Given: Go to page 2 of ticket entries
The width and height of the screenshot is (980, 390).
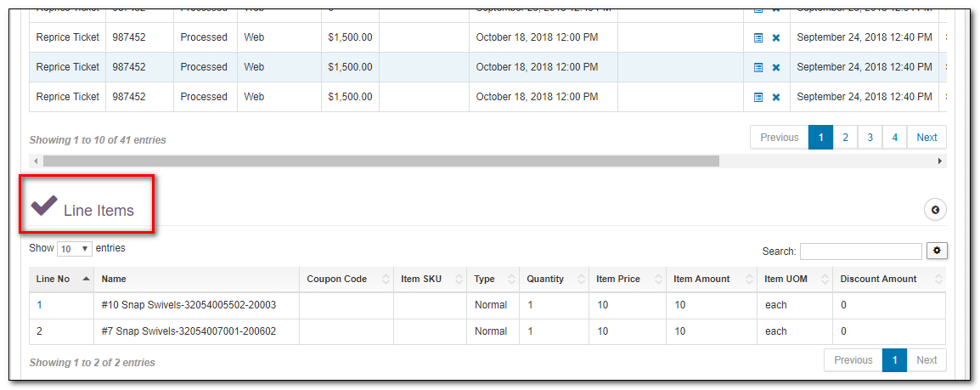Looking at the screenshot, I should [x=845, y=137].
